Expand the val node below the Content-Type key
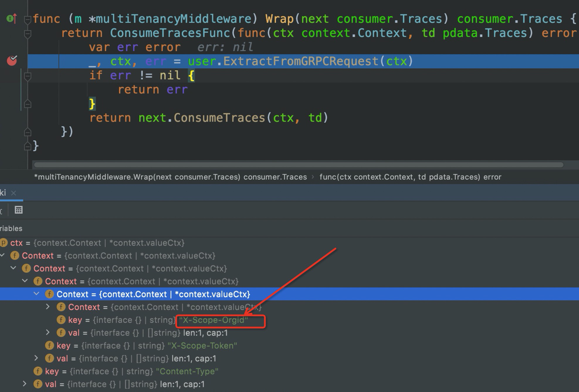The height and width of the screenshot is (392, 579). click(x=25, y=384)
